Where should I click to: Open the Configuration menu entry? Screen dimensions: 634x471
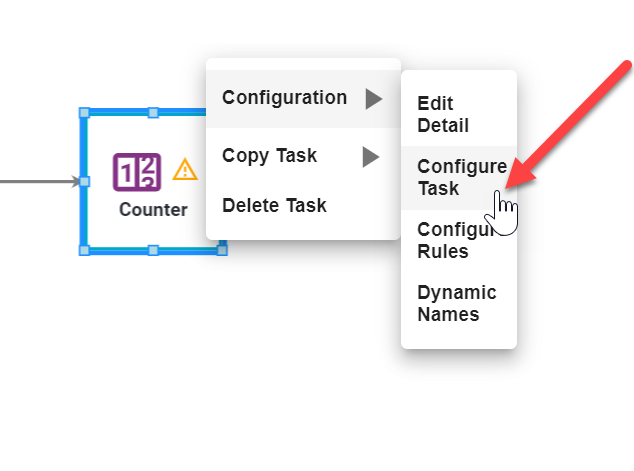tap(285, 98)
